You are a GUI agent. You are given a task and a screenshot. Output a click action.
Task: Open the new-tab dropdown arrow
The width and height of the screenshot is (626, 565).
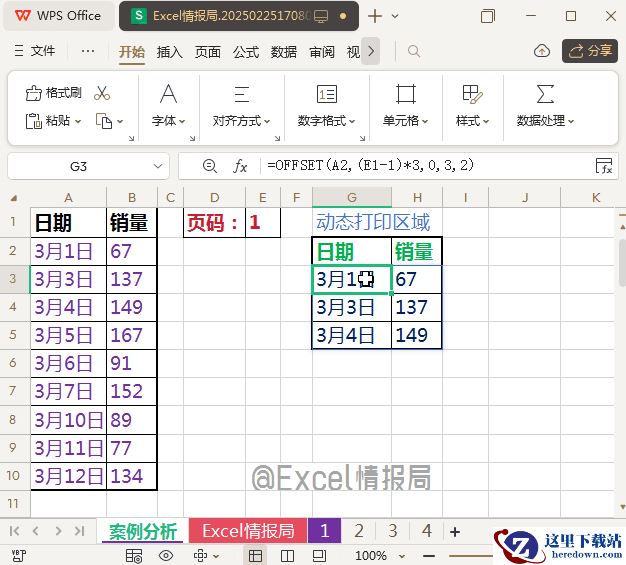click(395, 16)
